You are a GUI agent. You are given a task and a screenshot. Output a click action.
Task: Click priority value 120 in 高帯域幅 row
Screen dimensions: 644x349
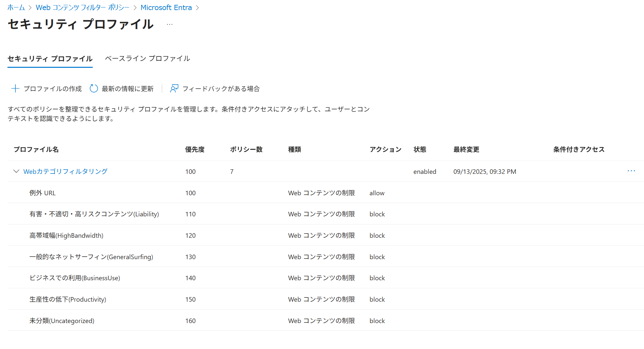(x=190, y=235)
